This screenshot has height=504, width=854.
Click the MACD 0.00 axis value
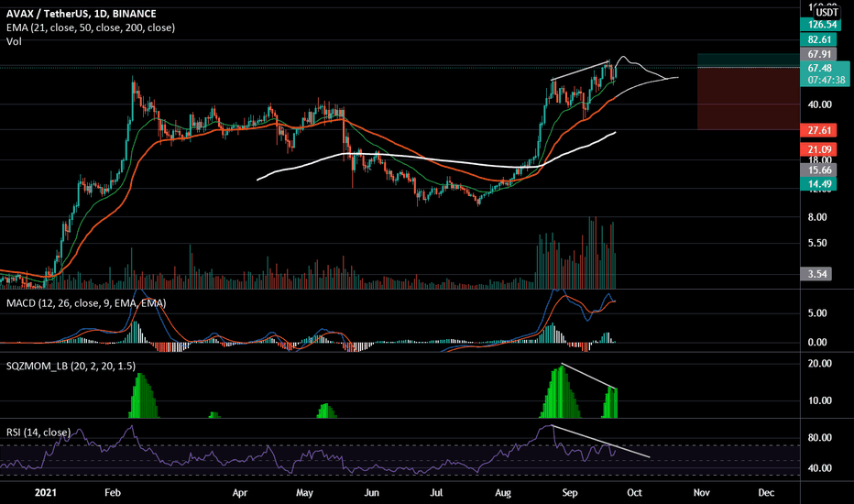click(817, 342)
